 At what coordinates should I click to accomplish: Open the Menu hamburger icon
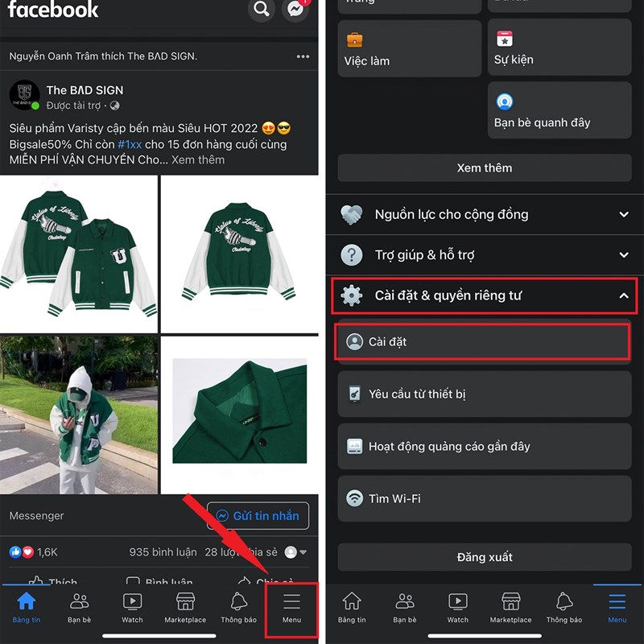(291, 602)
